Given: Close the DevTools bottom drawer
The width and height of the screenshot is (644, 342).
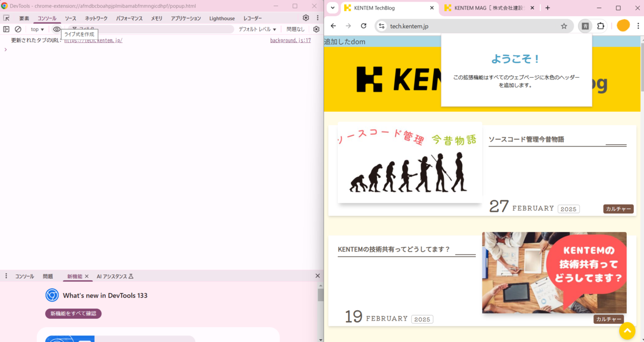Looking at the screenshot, I should (317, 276).
